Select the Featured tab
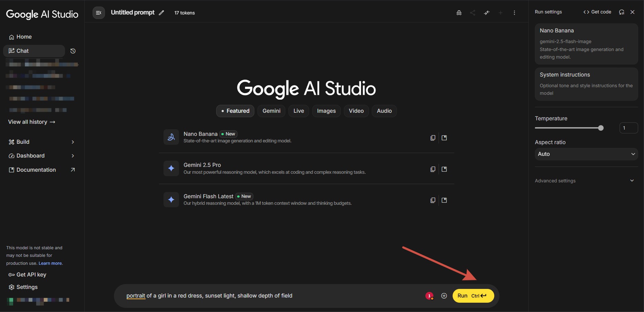The image size is (644, 312). (x=235, y=111)
